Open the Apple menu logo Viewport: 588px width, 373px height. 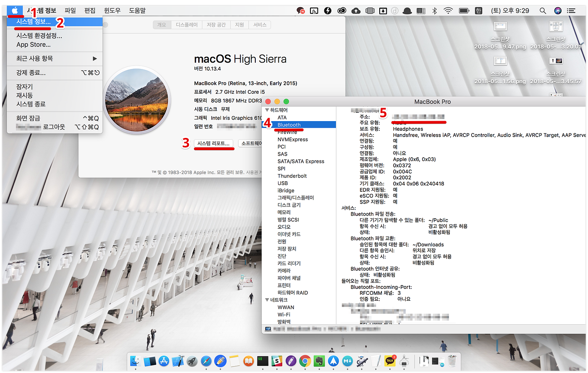tap(15, 11)
